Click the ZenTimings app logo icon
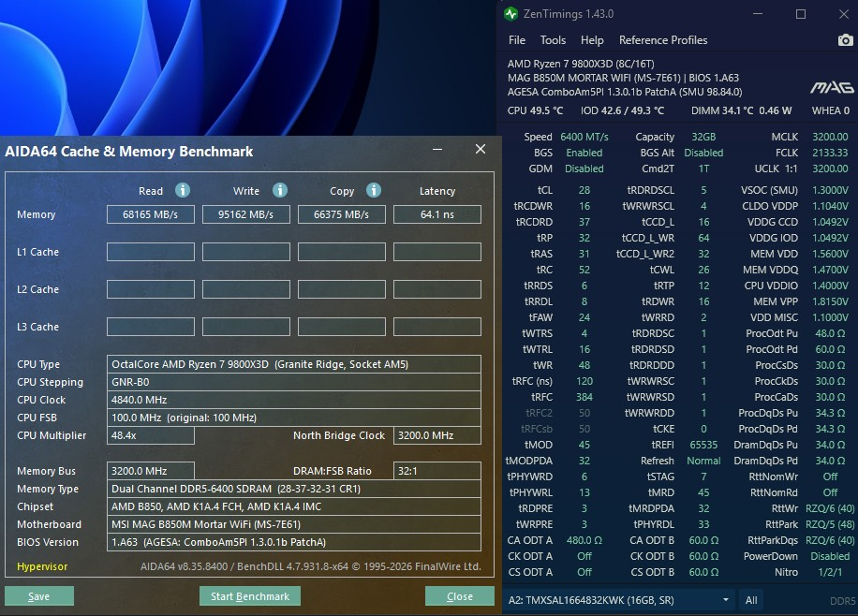858x616 pixels. tap(511, 14)
